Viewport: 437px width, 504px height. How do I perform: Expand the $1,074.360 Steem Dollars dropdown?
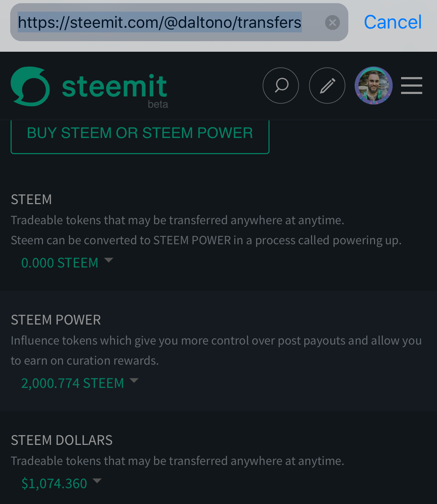54,484
